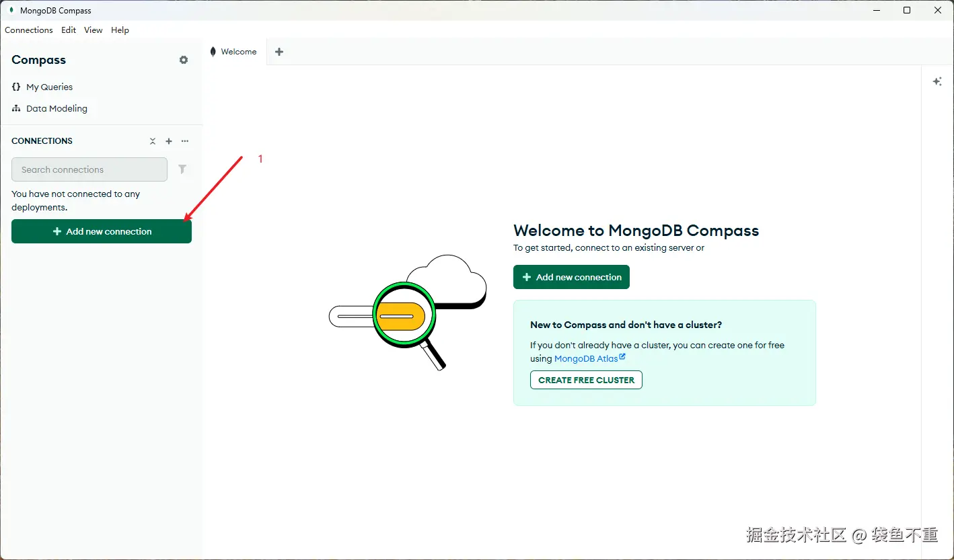Close the MongoDB Compass window

938,10
